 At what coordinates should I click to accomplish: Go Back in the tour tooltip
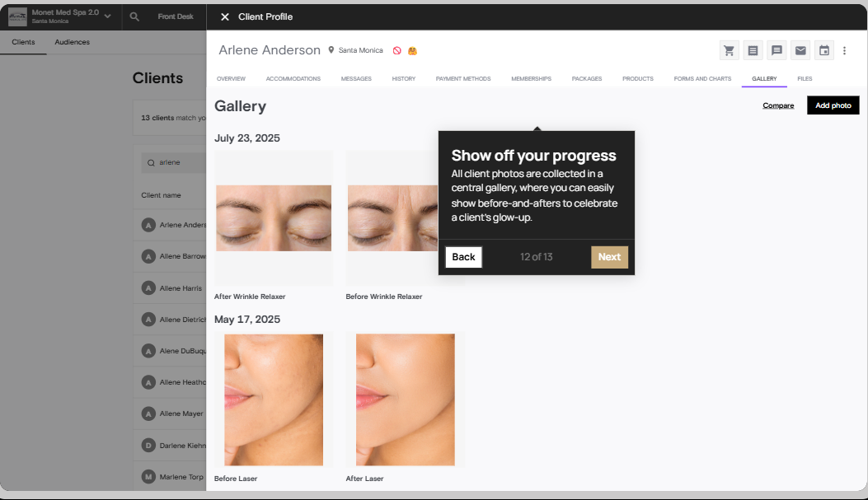pos(463,257)
